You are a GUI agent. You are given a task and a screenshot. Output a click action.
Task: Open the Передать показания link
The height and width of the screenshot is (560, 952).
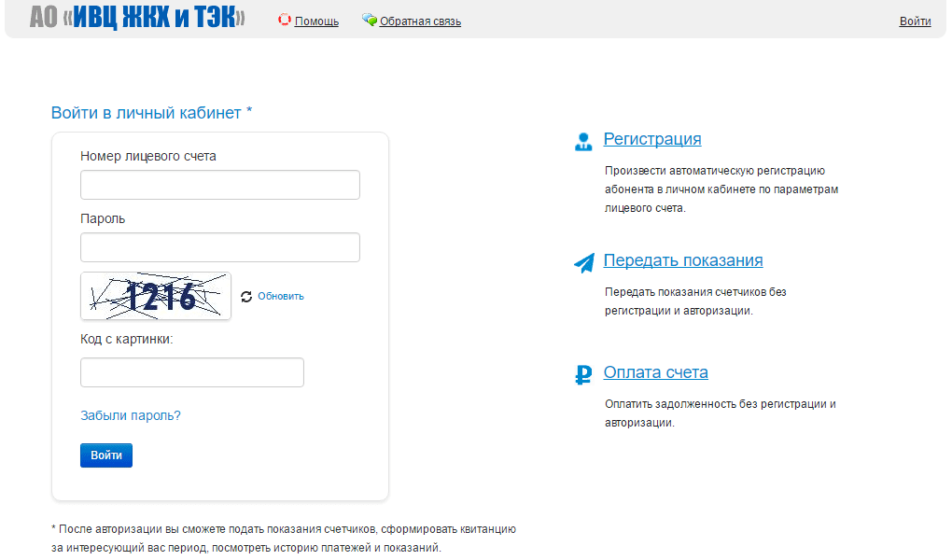coord(683,260)
